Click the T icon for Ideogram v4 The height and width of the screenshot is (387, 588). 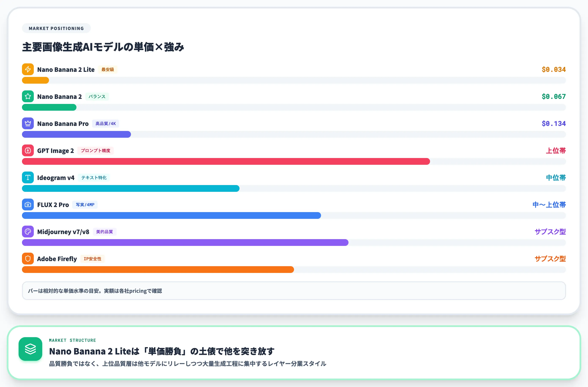(28, 177)
